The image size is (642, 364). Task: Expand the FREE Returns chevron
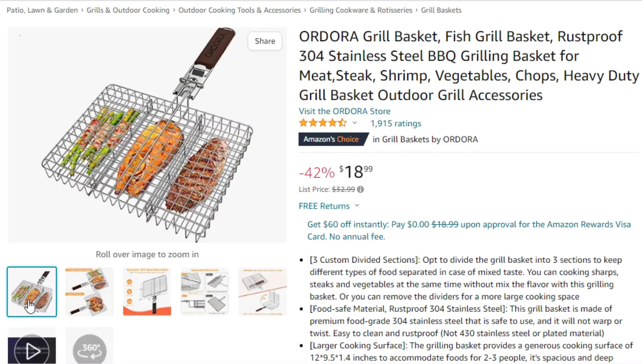click(x=357, y=205)
